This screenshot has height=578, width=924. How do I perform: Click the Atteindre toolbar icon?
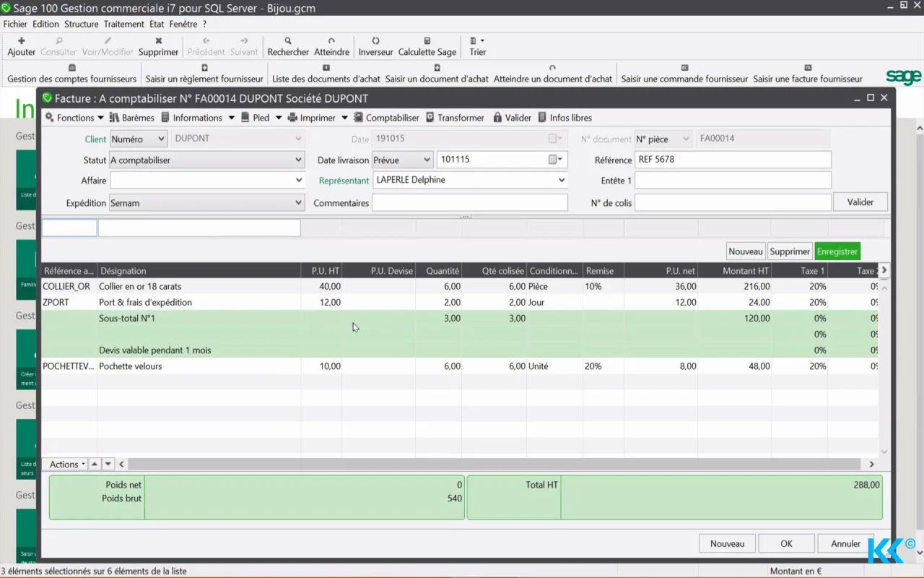331,46
